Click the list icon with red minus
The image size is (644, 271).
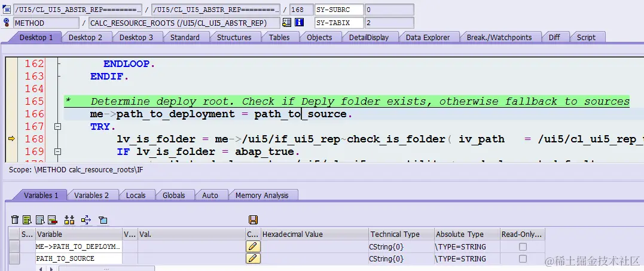[52, 220]
